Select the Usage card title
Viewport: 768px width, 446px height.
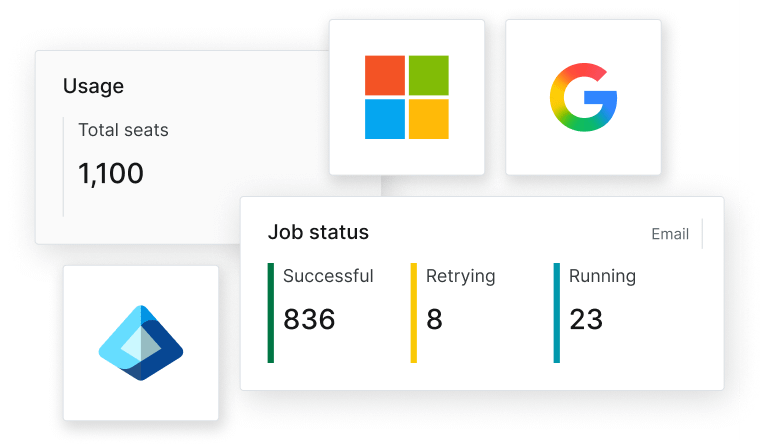click(x=93, y=86)
